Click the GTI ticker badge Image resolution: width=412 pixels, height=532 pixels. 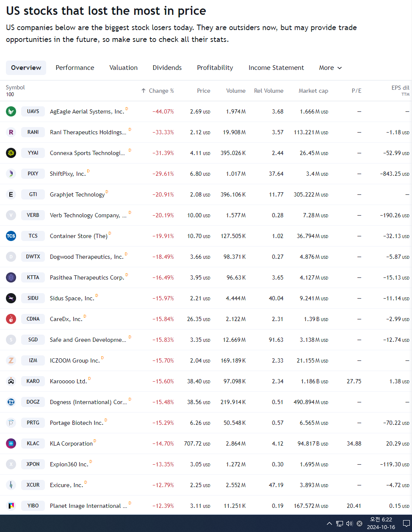pyautogui.click(x=33, y=194)
